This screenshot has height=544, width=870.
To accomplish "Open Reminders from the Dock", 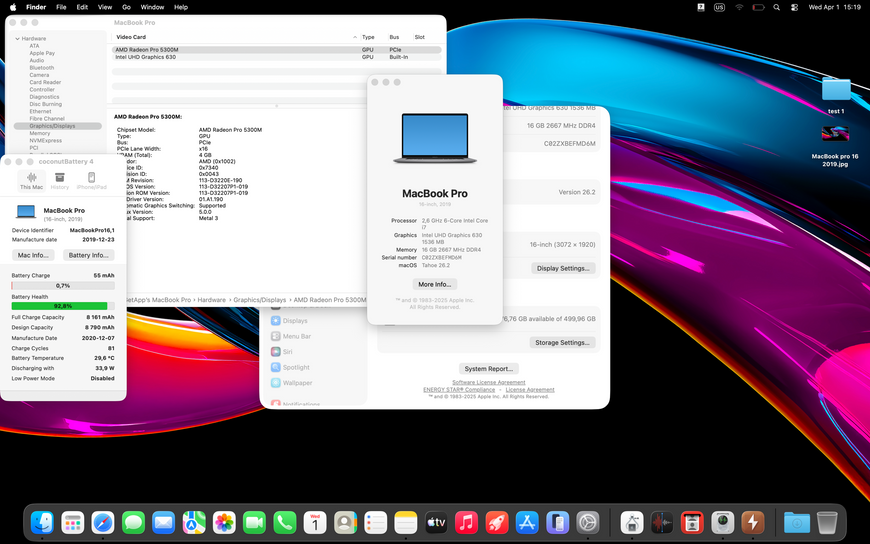I will pyautogui.click(x=376, y=522).
